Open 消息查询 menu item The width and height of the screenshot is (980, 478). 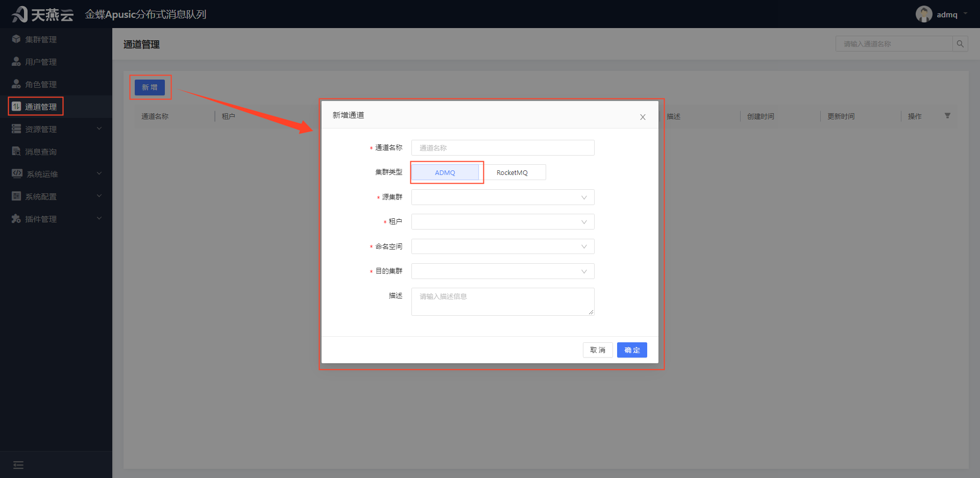coord(56,152)
